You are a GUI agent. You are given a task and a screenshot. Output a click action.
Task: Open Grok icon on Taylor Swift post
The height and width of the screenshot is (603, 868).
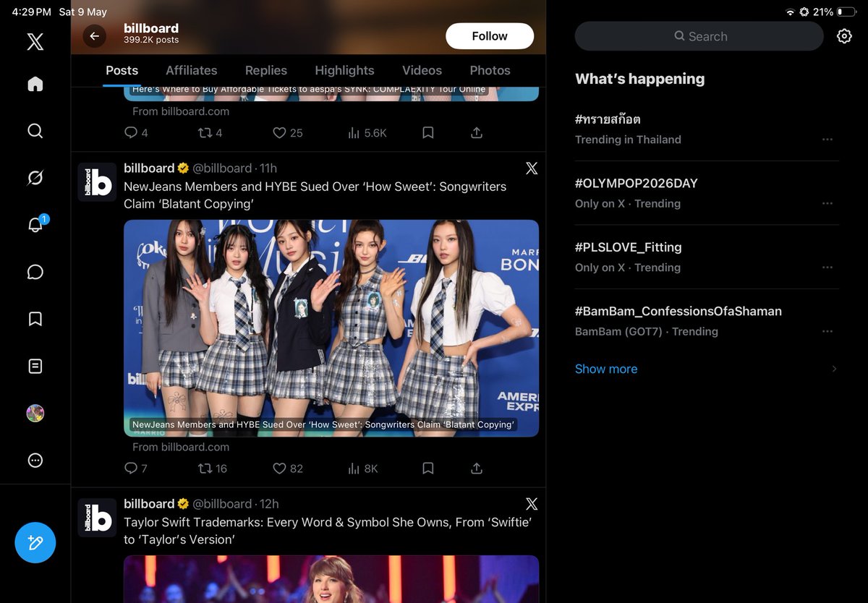click(532, 504)
